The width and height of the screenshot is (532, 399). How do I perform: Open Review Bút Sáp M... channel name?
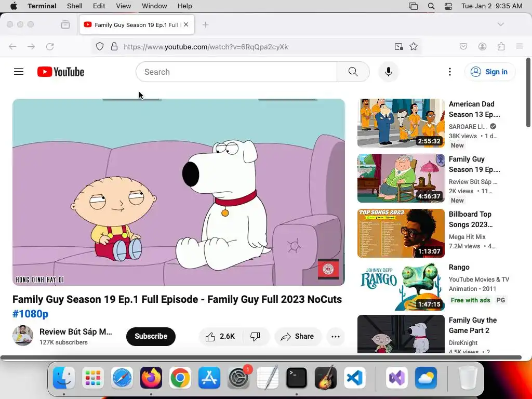tap(76, 331)
